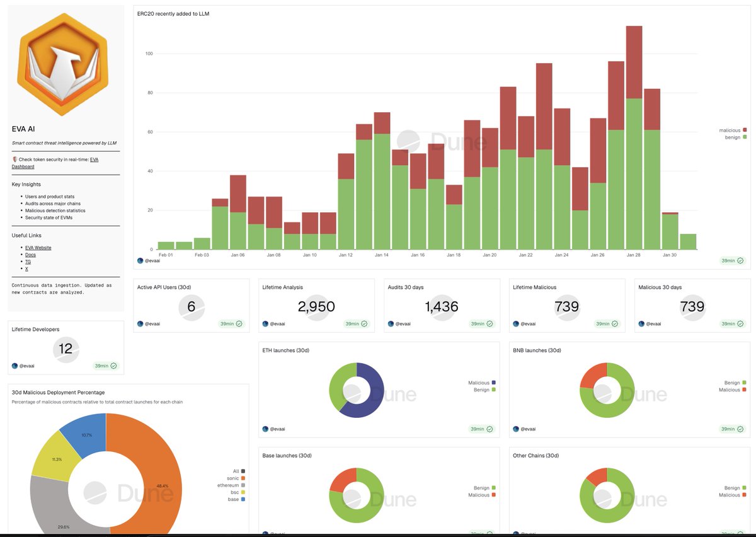
Task: Click the Audits 30 days value 1,436
Action: 441,306
